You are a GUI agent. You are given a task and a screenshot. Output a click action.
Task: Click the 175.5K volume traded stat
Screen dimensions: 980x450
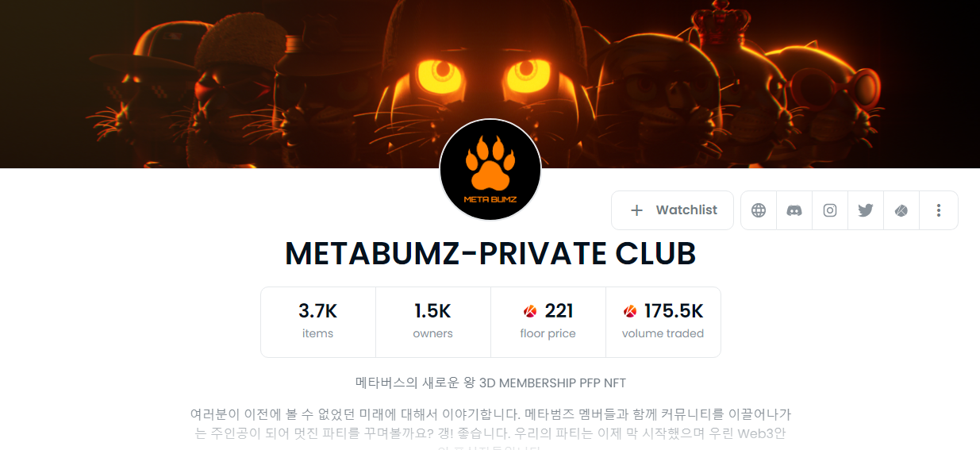663,322
